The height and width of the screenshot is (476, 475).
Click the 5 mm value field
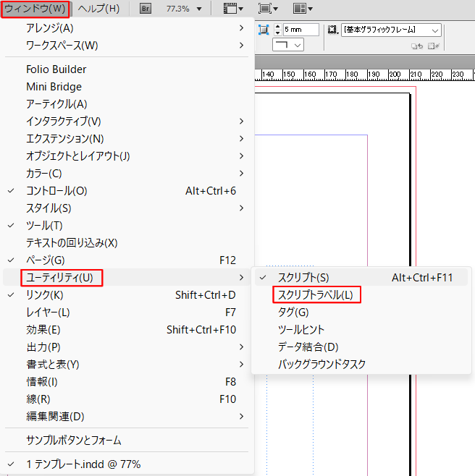[300, 30]
